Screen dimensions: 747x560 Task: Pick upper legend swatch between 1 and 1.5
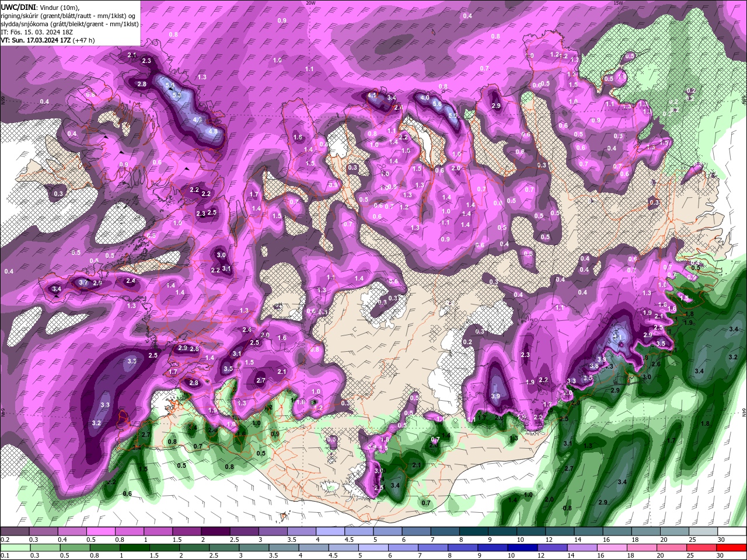click(x=158, y=532)
